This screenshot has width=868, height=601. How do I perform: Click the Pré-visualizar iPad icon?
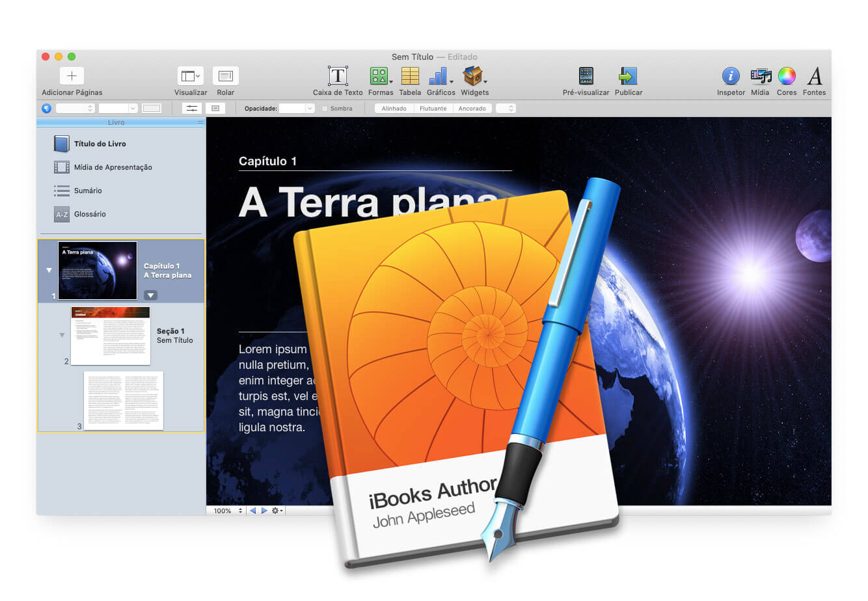(x=586, y=76)
